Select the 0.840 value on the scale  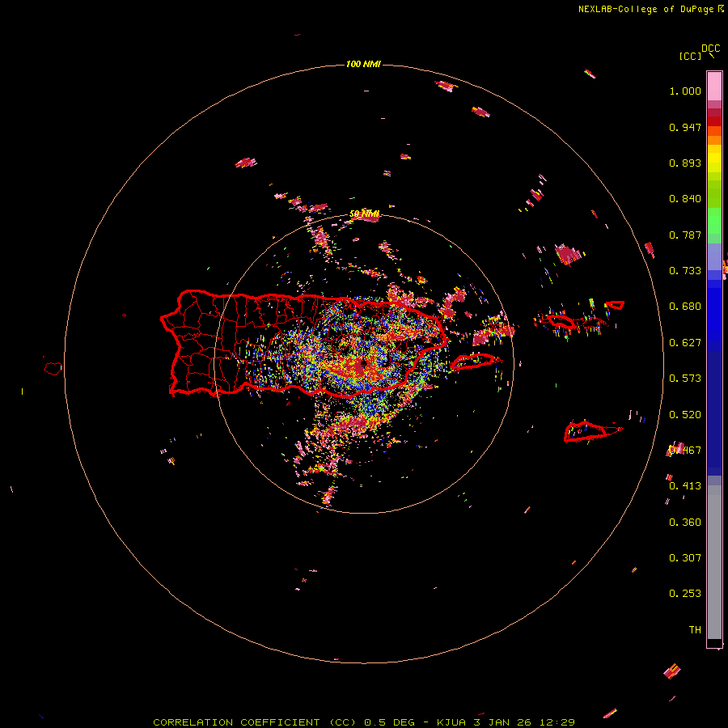[685, 199]
